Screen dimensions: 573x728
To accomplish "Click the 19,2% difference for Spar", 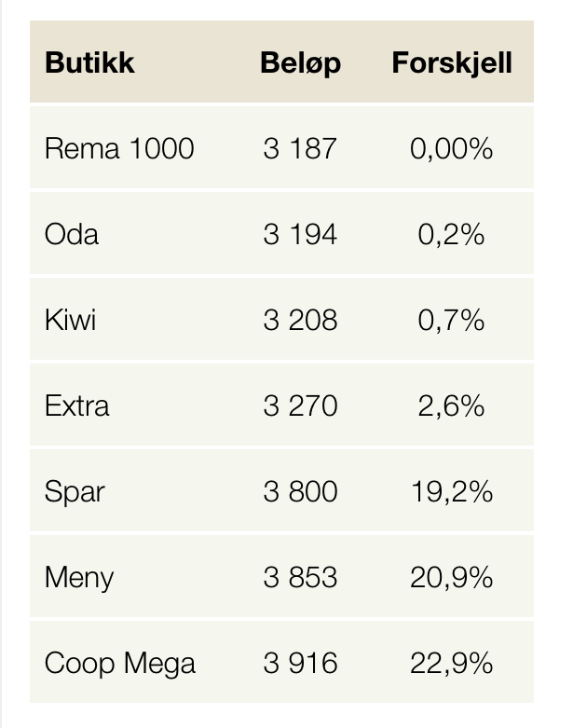I will pos(452,491).
